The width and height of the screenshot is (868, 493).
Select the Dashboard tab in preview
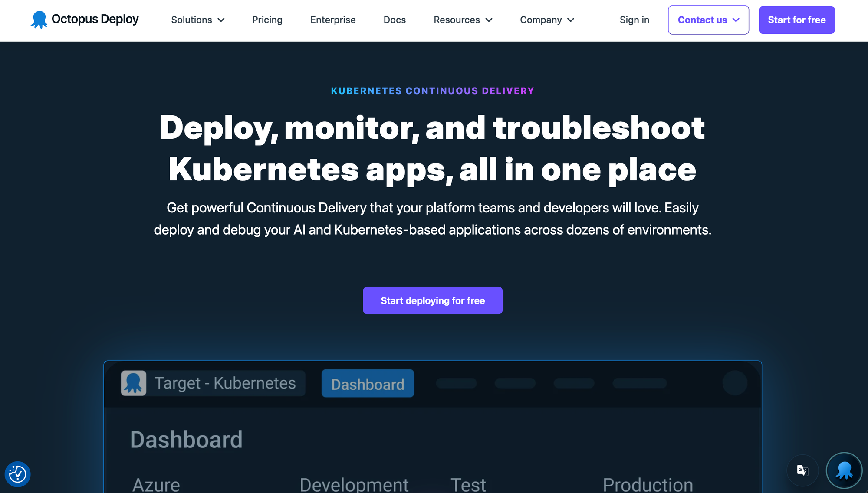click(x=368, y=384)
